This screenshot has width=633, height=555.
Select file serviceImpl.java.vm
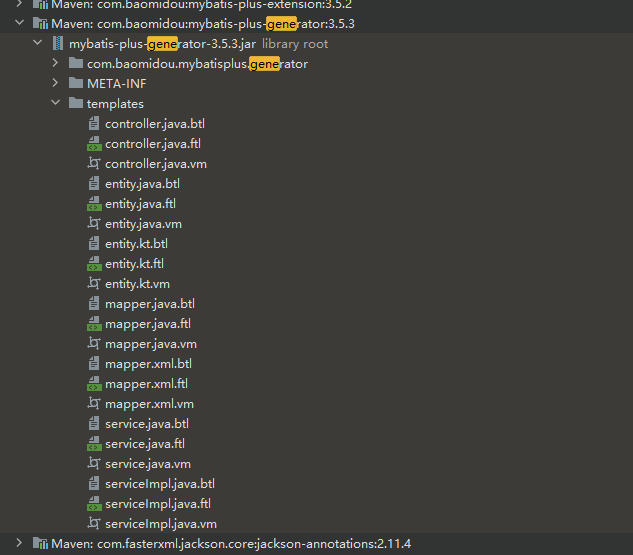click(161, 524)
